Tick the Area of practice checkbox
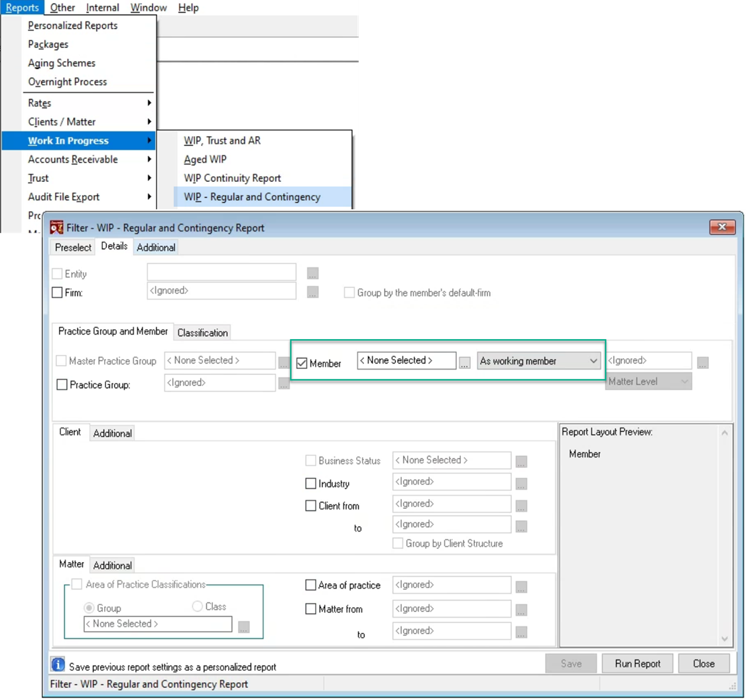This screenshot has height=700, width=746. click(311, 585)
